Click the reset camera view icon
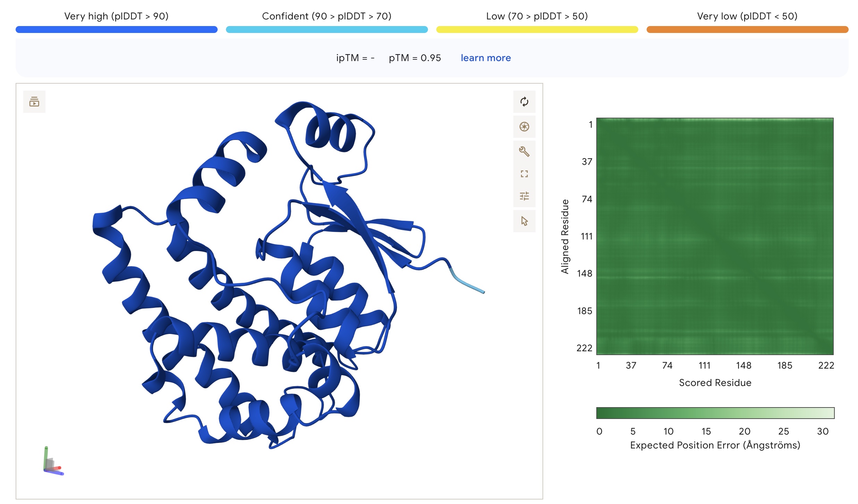Screen dimensions: 858x504 [524, 102]
